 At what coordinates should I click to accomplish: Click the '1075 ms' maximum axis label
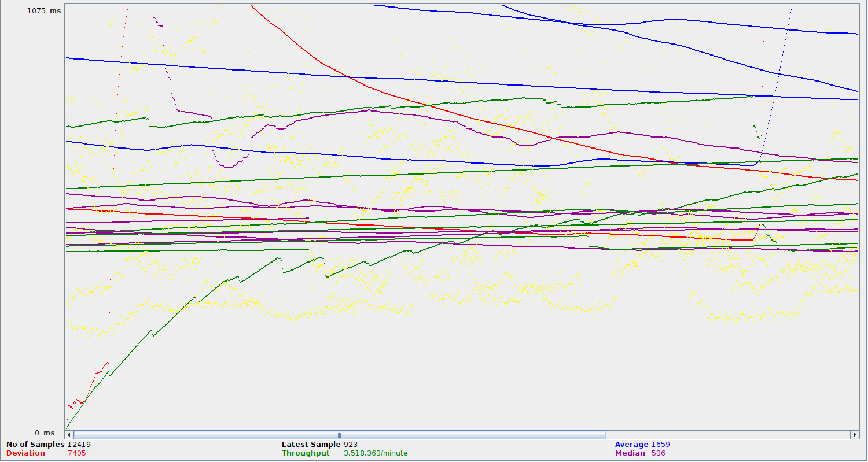click(44, 11)
